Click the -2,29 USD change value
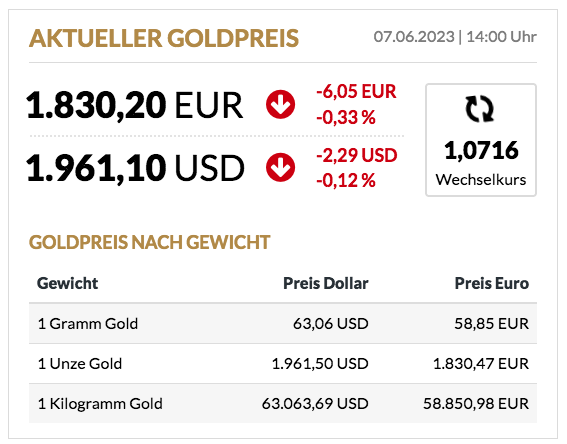The height and width of the screenshot is (444, 567). click(x=357, y=155)
